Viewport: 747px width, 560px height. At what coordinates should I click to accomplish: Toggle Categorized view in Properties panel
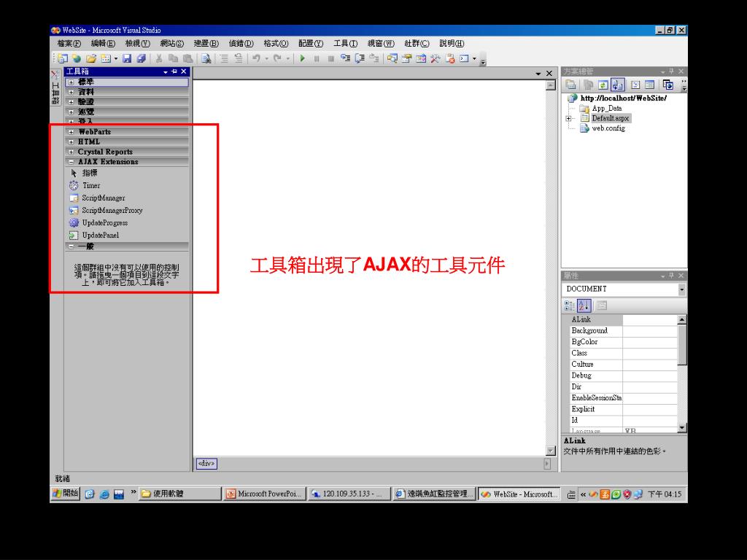(570, 306)
